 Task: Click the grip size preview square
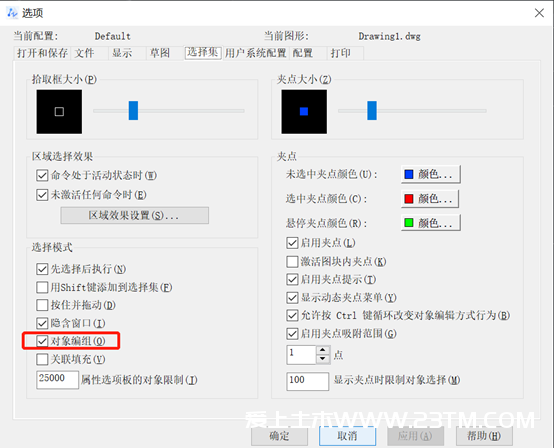[x=304, y=112]
